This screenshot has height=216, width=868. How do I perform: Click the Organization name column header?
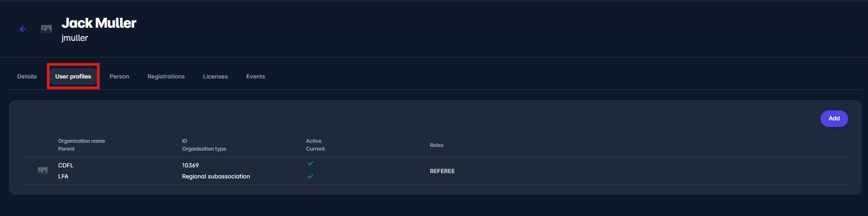pos(82,141)
